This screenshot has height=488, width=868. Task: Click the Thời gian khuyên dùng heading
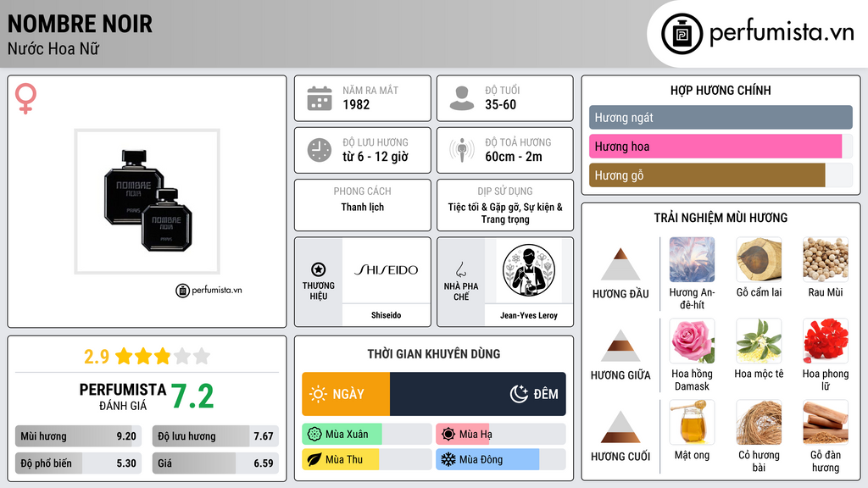(434, 354)
